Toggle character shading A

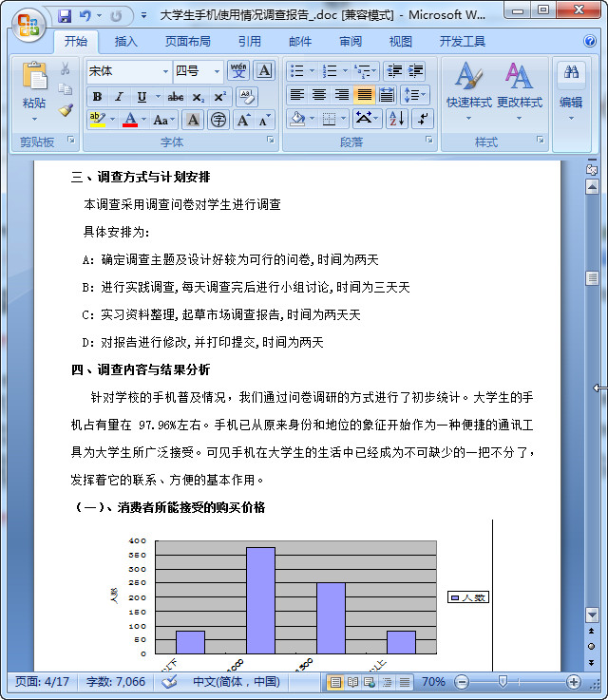[193, 120]
